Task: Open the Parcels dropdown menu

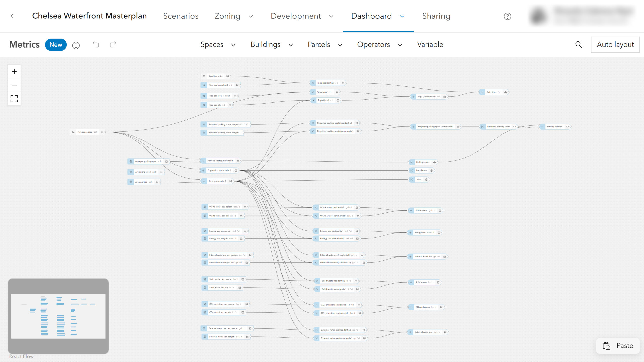Action: [325, 44]
